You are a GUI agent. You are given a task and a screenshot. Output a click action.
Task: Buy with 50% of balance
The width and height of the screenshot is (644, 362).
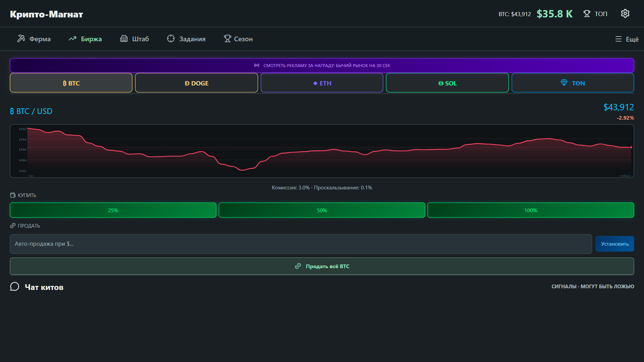[x=322, y=210]
